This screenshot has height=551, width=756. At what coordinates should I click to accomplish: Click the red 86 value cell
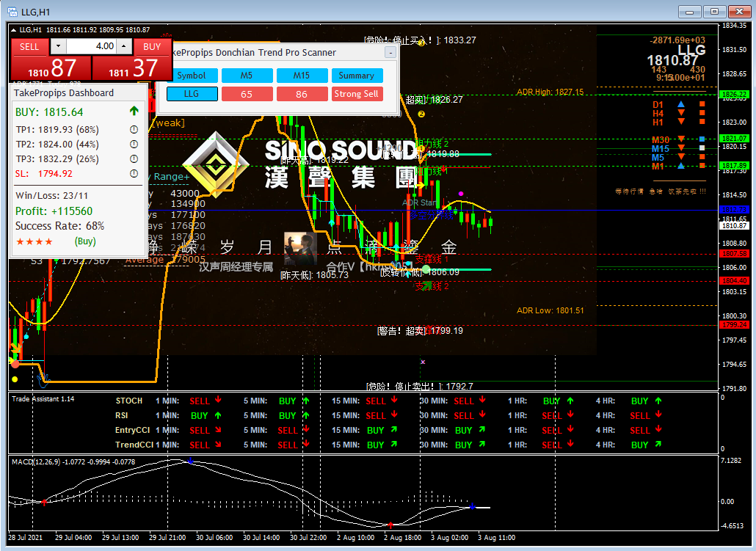point(302,94)
